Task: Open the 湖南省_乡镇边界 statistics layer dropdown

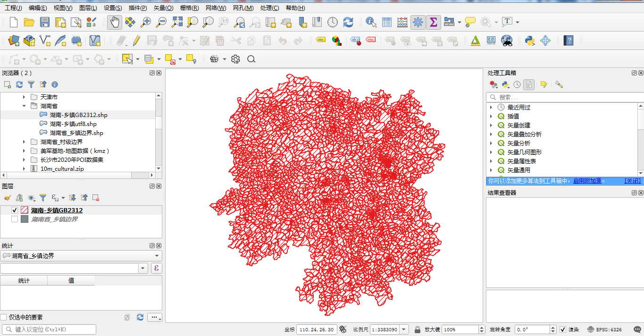Action: [81, 256]
